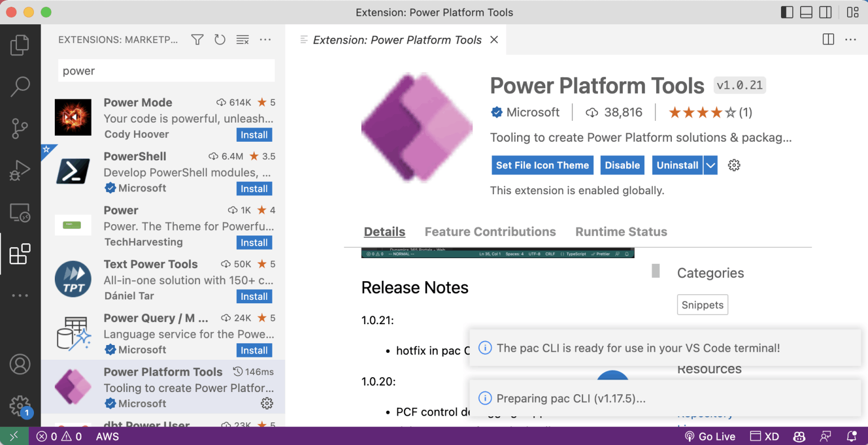This screenshot has height=445, width=868.
Task: Select the Power Query / M extension entry
Action: click(x=163, y=334)
